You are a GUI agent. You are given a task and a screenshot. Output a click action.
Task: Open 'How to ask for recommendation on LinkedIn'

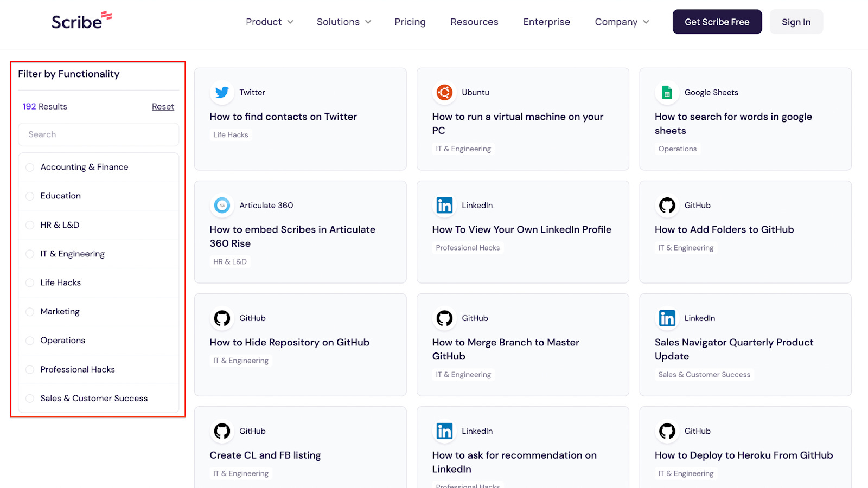pos(514,462)
